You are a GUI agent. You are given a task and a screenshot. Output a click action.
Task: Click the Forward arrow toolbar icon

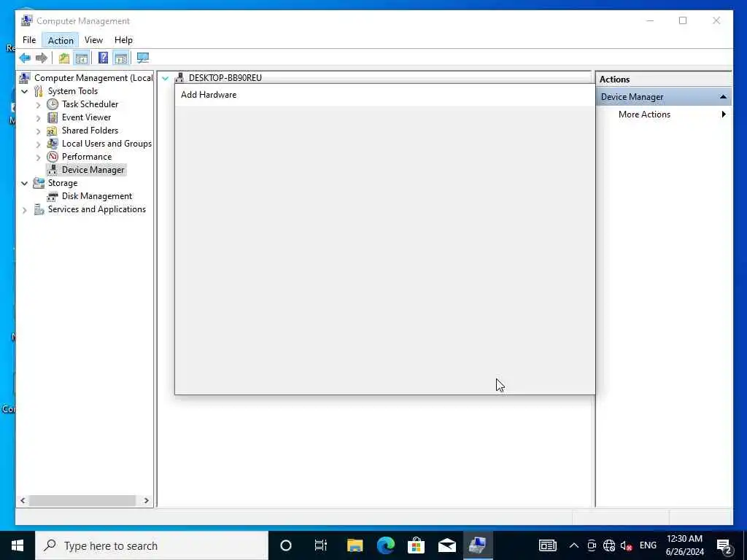click(42, 58)
